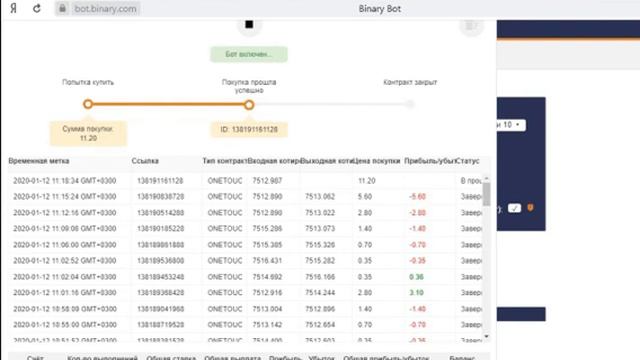Click exit quote value 7516.166
640x360 pixels.
point(320,277)
